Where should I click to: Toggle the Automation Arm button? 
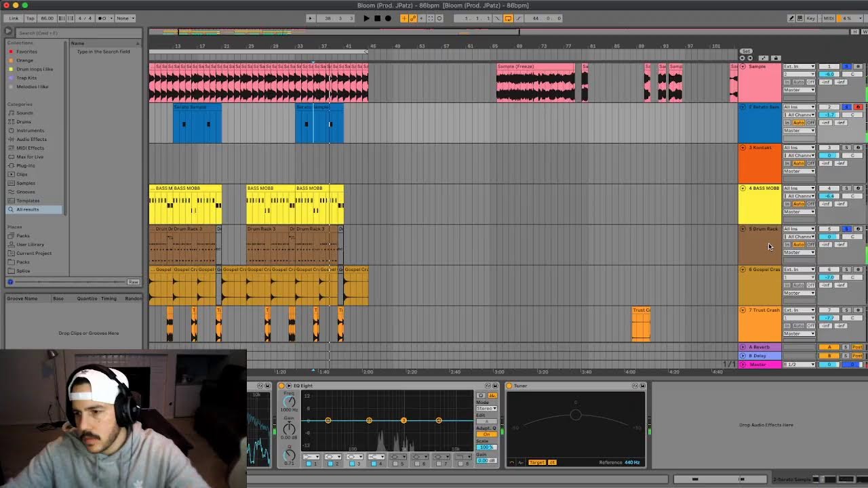coord(413,18)
